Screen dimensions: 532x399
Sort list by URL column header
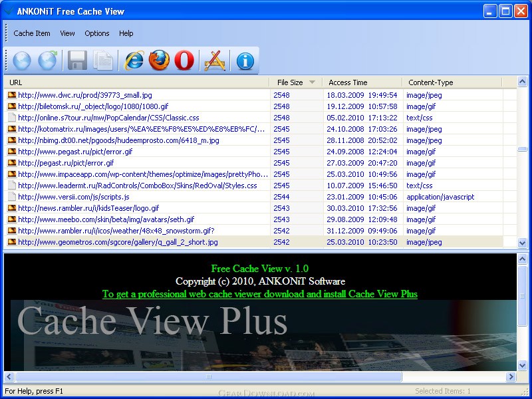pyautogui.click(x=136, y=82)
